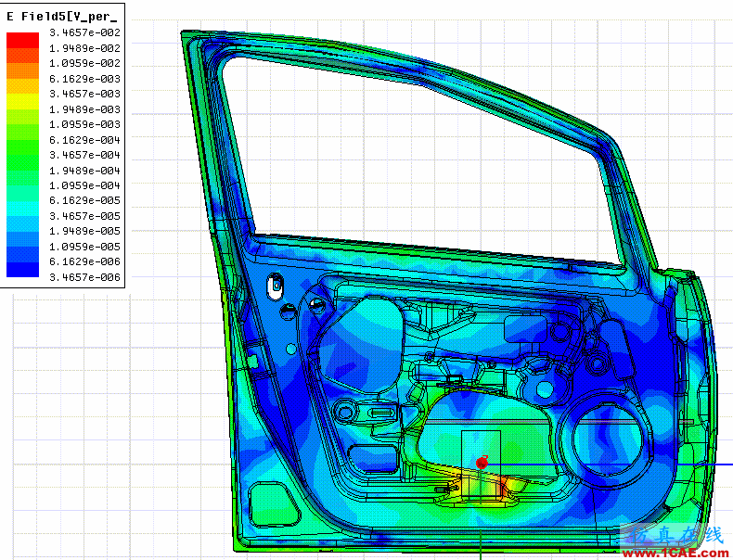
Task: Click the legend value 1.9489e-005
Action: (x=84, y=231)
